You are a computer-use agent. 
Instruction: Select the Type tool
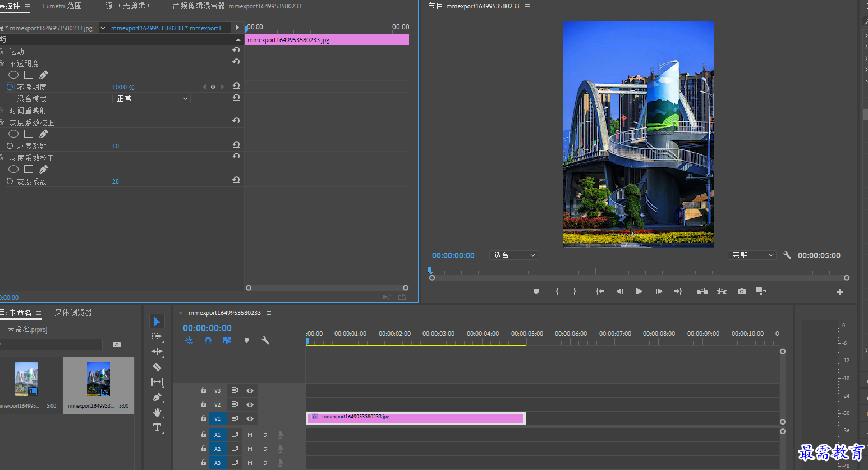tap(157, 427)
